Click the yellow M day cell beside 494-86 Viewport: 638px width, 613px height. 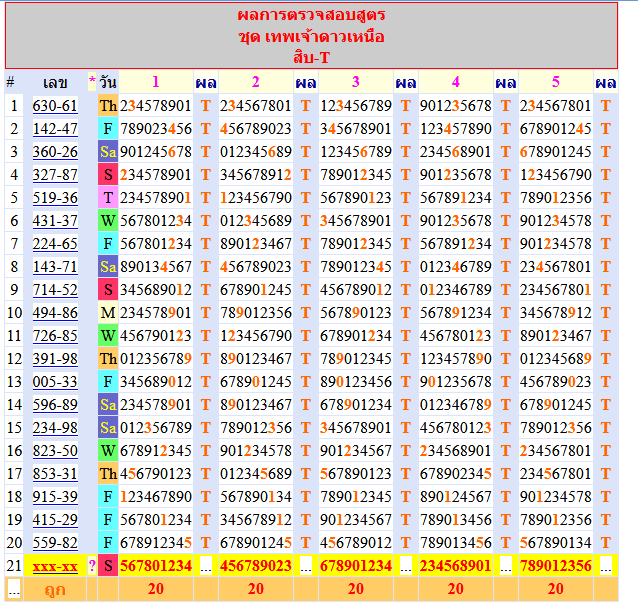pos(108,312)
